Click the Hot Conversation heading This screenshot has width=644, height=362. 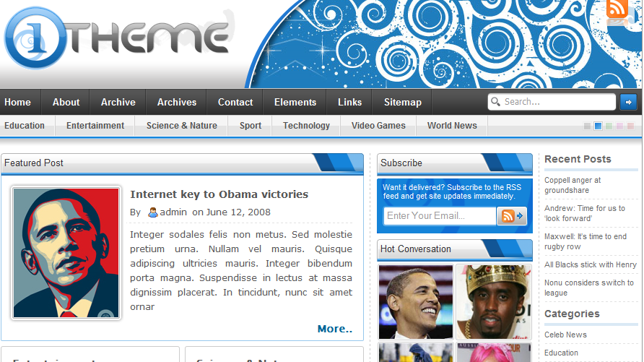pos(416,249)
